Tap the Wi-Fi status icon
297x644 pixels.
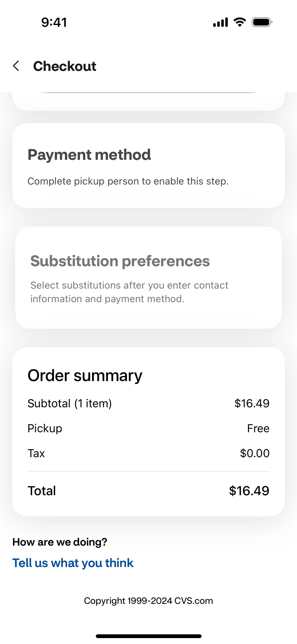coord(239,22)
